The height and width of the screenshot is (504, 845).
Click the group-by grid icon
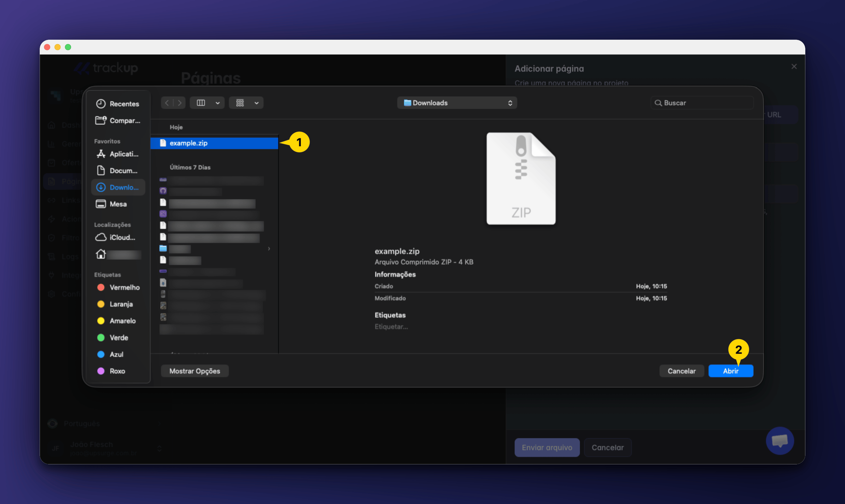(x=240, y=103)
